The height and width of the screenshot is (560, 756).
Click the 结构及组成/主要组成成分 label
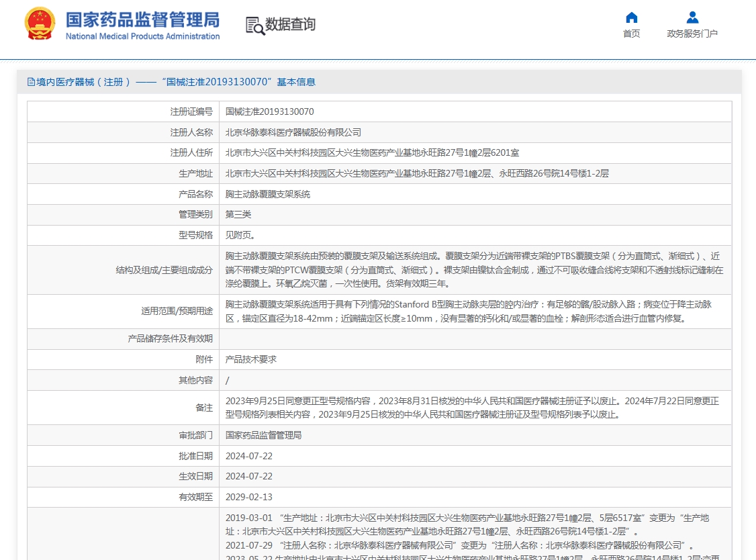coord(164,270)
